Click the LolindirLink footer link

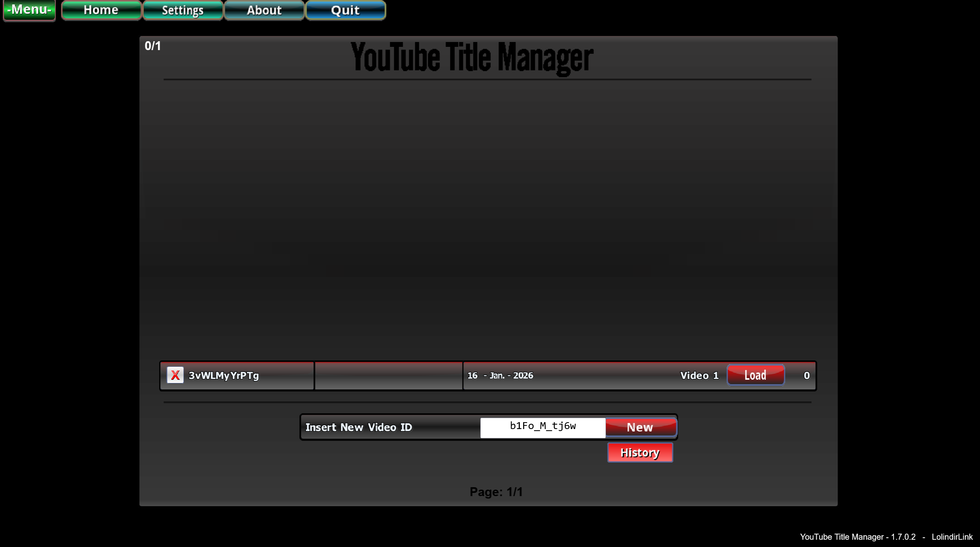tap(952, 537)
